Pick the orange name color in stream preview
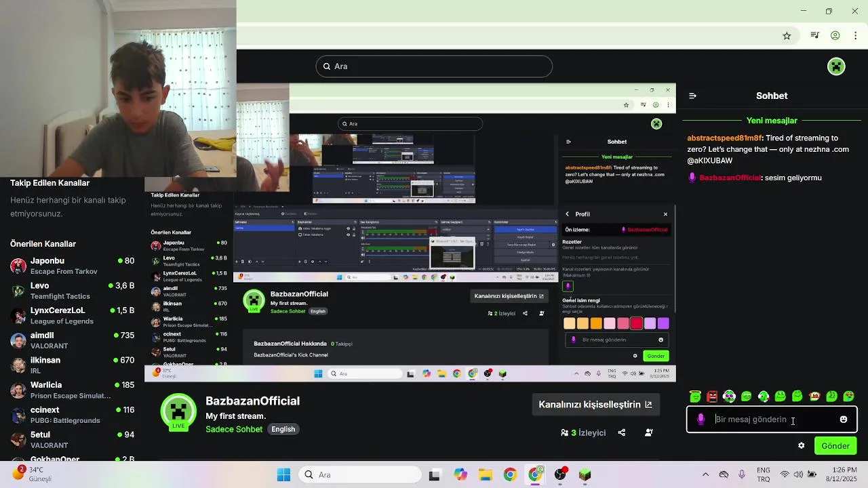The height and width of the screenshot is (488, 868). 596,323
